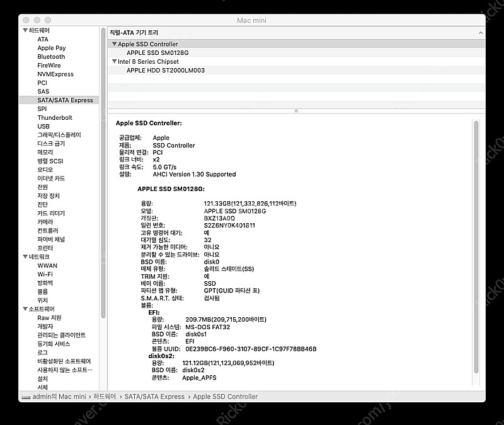Open 카드 리더기 in the sidebar
Screen dimensions: 504x425
click(51, 213)
